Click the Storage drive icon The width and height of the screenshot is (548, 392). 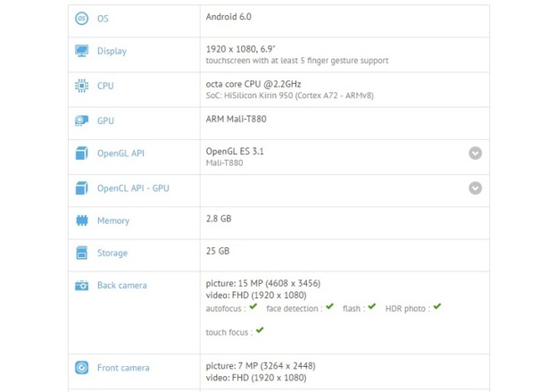82,254
